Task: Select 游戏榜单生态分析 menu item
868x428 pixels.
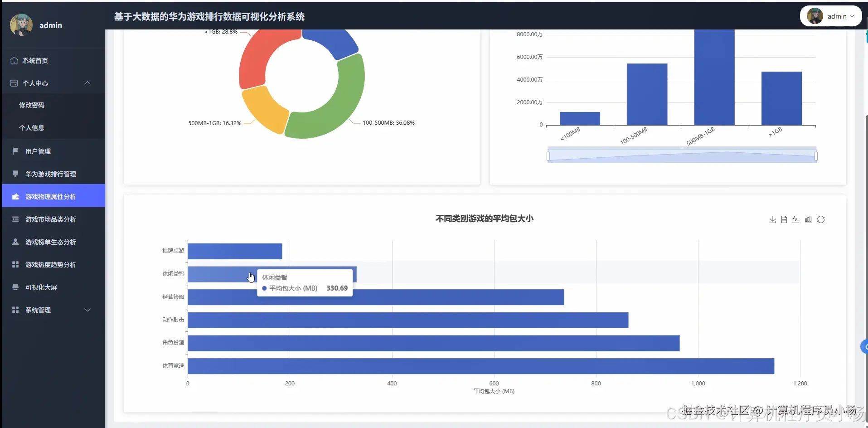Action: [x=53, y=242]
